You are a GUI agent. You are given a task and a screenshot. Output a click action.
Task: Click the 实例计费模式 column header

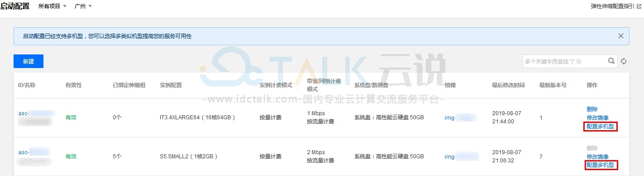[276, 85]
